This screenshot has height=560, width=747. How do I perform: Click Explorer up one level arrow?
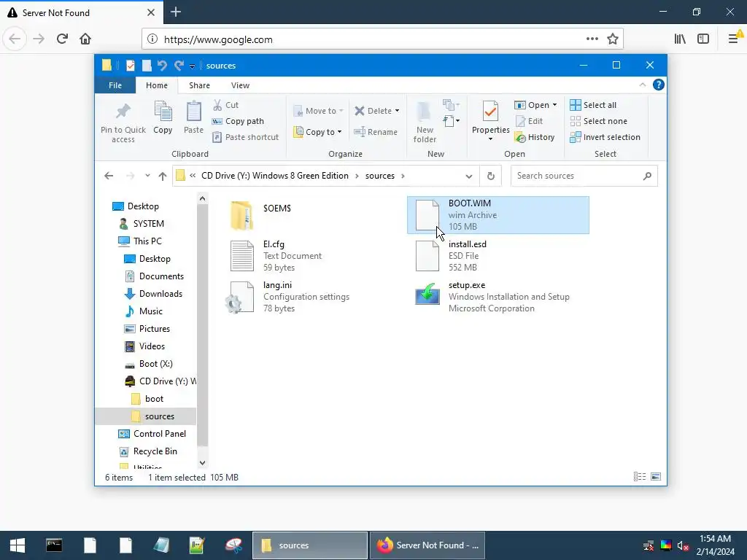(163, 176)
